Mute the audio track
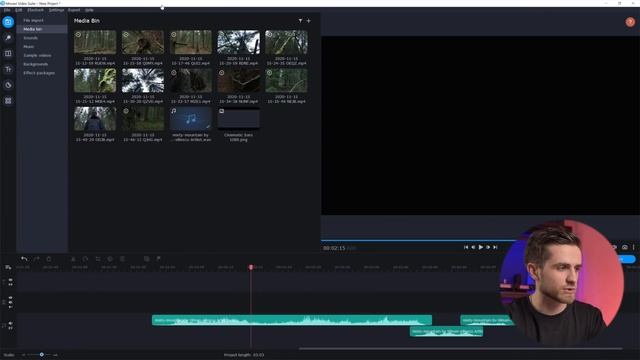640x360 pixels. [x=10, y=323]
